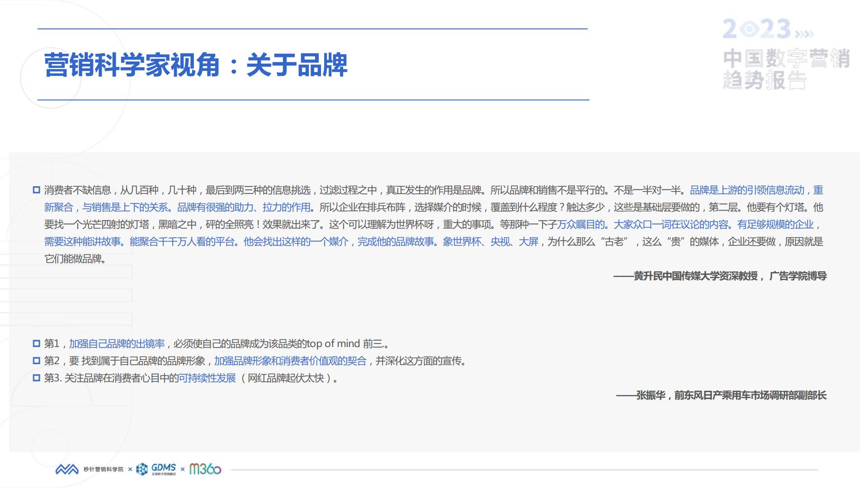Click the blue text 品牌有很强的助力、拉力的作用
The height and width of the screenshot is (488, 868).
point(244,207)
